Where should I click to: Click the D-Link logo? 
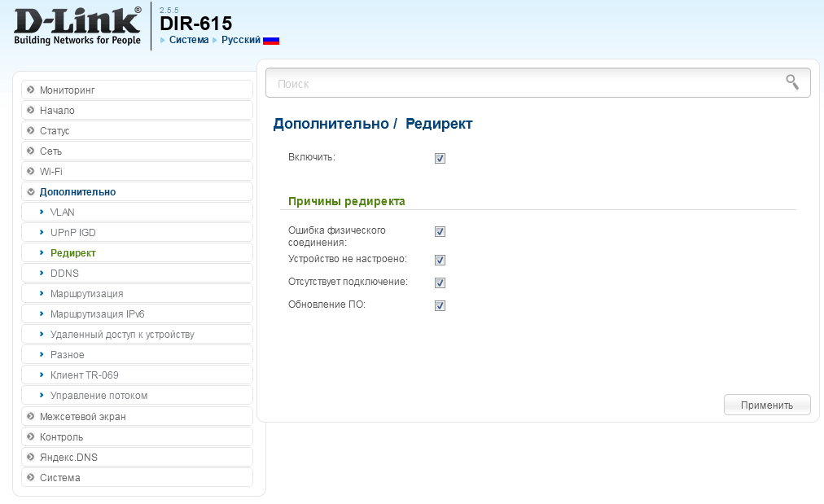click(x=77, y=26)
